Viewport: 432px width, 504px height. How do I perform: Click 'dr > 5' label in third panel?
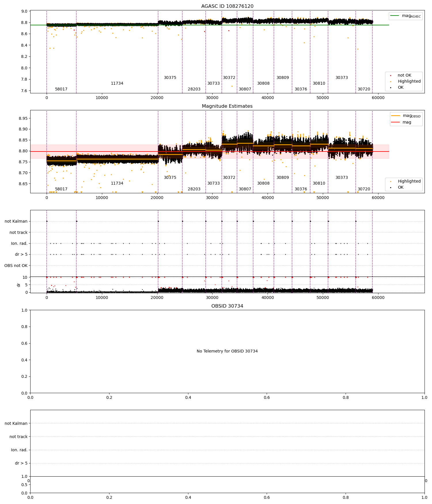pos(21,255)
